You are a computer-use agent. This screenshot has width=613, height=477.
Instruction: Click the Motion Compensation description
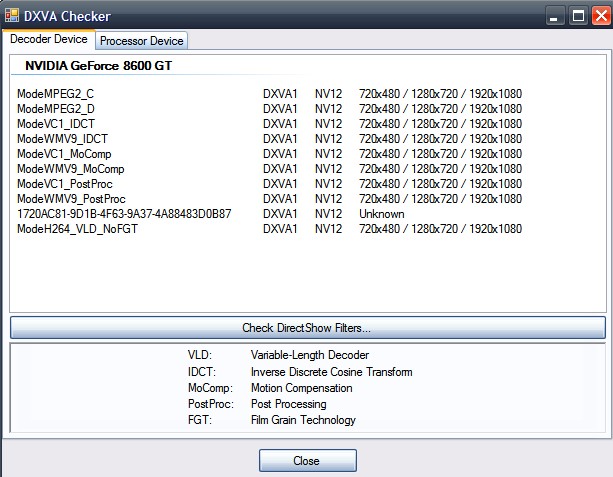tap(301, 388)
